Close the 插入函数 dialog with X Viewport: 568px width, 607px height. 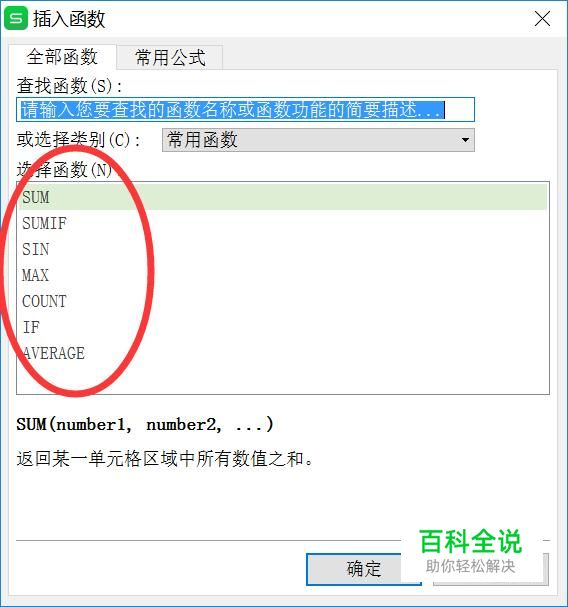(x=542, y=19)
